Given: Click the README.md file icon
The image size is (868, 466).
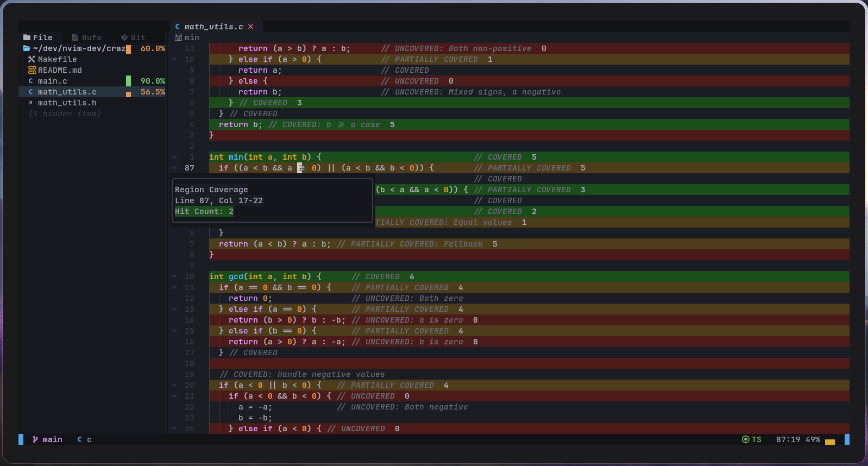Looking at the screenshot, I should coord(32,70).
